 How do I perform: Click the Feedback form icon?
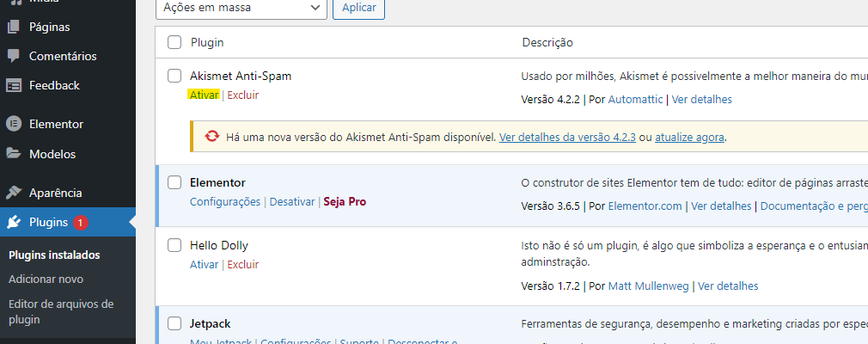pyautogui.click(x=14, y=86)
